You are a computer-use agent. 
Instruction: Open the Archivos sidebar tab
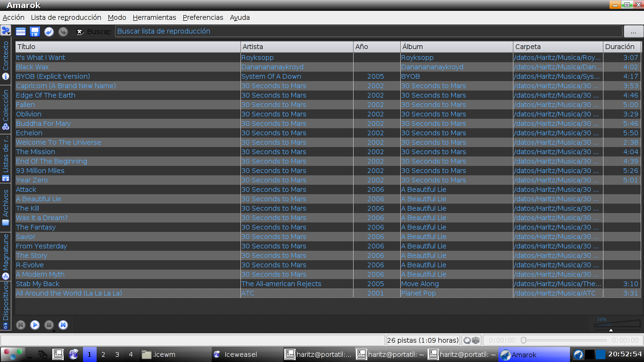6,208
